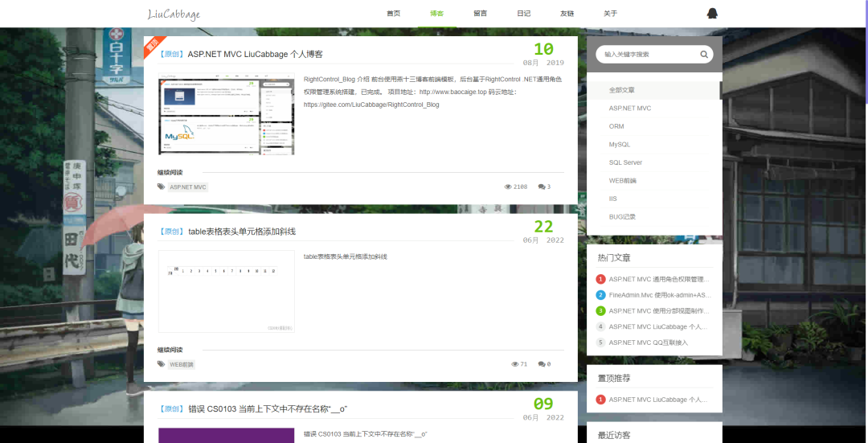Click the tag icon beside WEB前端 tag
868x443 pixels.
pyautogui.click(x=161, y=364)
